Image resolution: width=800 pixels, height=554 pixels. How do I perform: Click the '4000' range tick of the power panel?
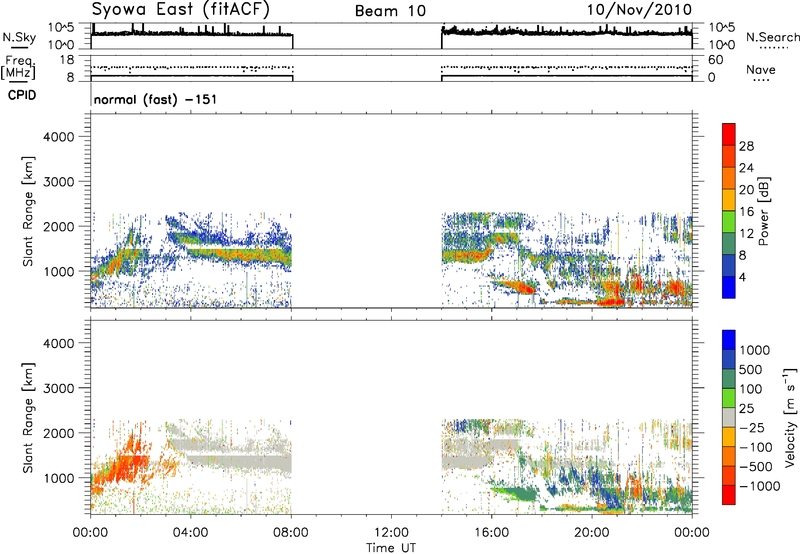[58, 137]
